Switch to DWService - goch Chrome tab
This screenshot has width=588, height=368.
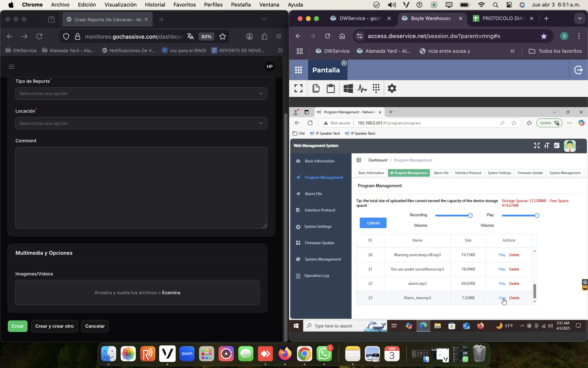point(360,18)
